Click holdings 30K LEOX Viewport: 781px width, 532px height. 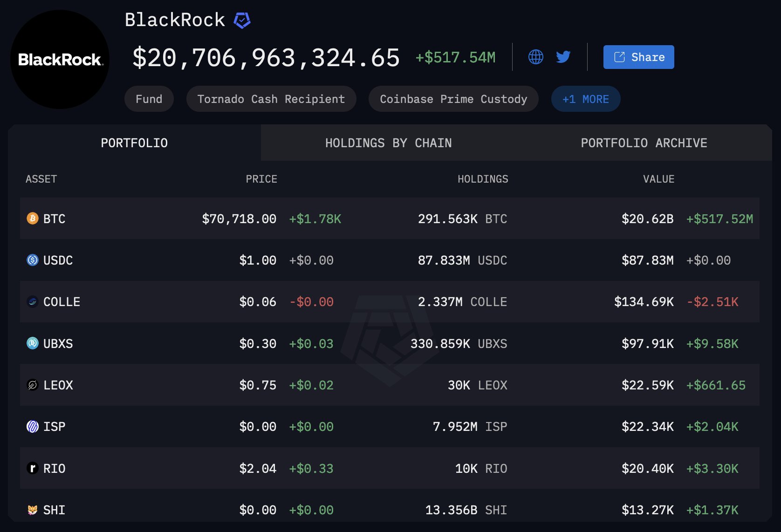click(477, 385)
